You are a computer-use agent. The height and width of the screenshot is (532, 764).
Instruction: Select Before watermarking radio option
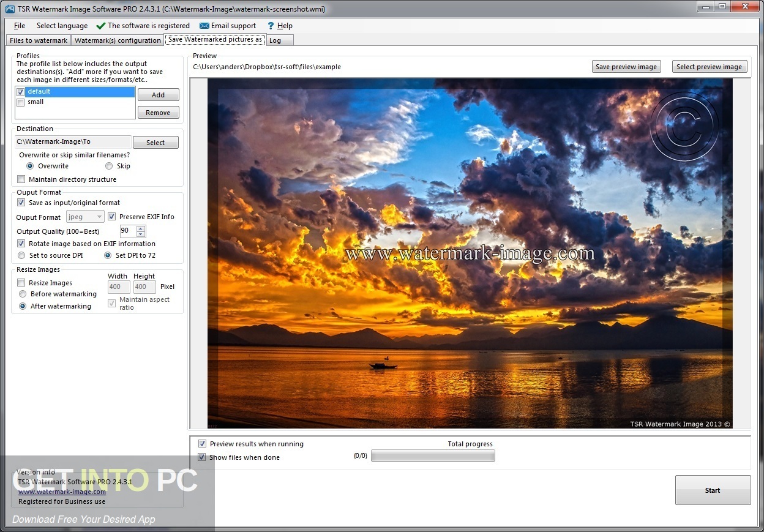click(x=23, y=294)
